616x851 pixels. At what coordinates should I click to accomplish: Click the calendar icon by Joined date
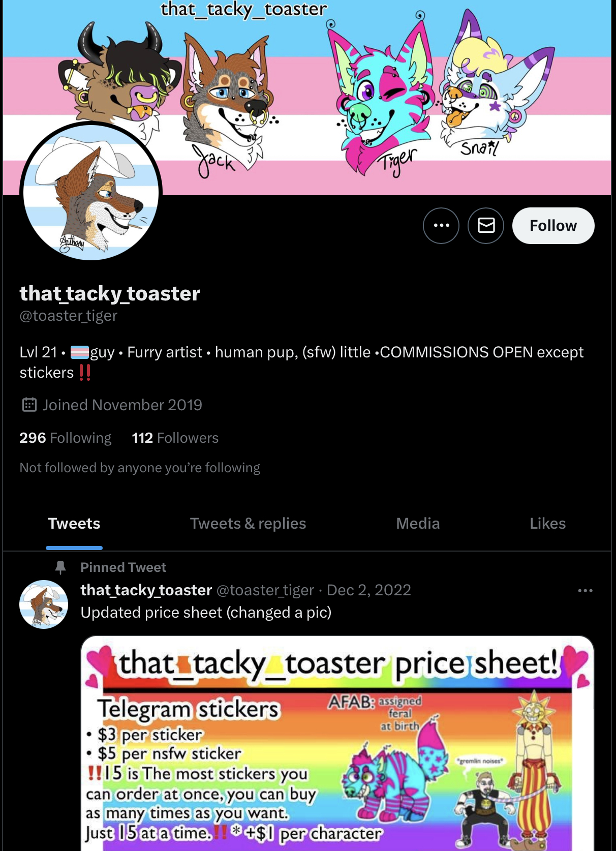pyautogui.click(x=29, y=405)
